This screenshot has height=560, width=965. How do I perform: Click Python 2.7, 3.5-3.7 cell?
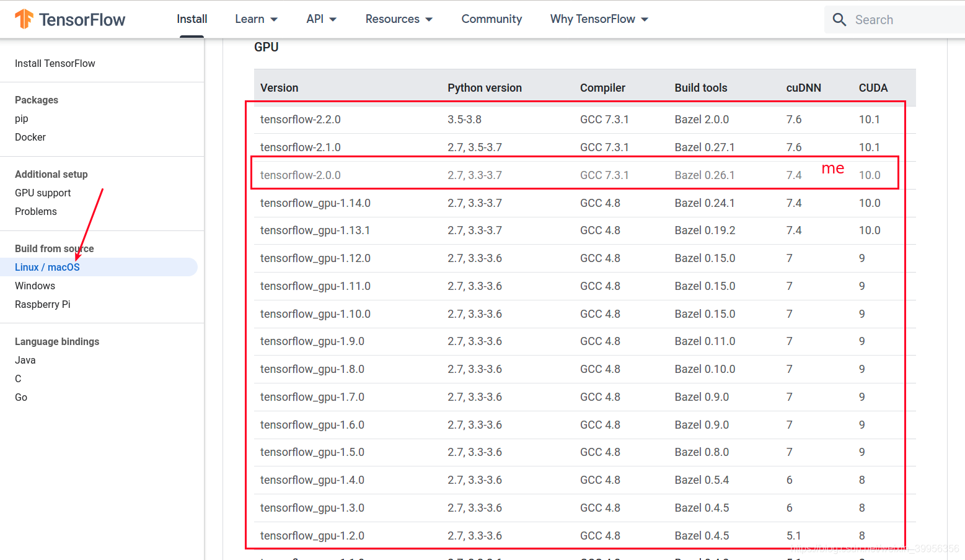click(475, 147)
